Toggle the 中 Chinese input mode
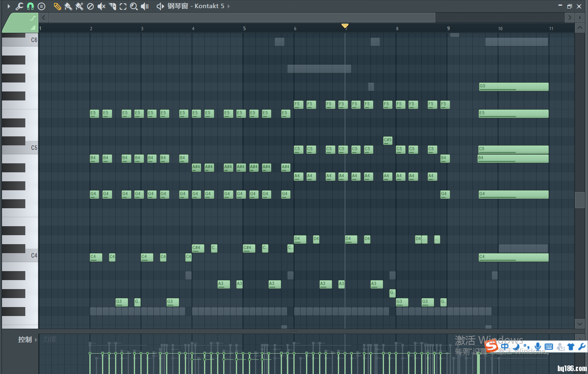 point(505,347)
